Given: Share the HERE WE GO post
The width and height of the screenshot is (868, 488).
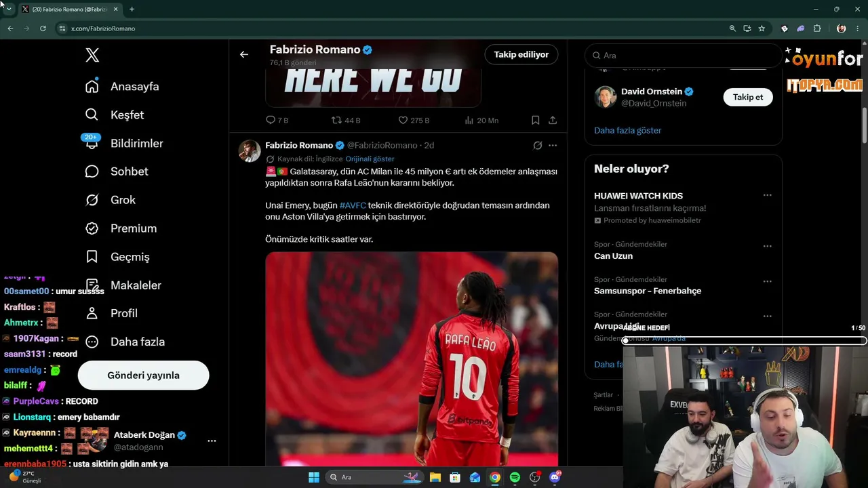Looking at the screenshot, I should (x=553, y=120).
